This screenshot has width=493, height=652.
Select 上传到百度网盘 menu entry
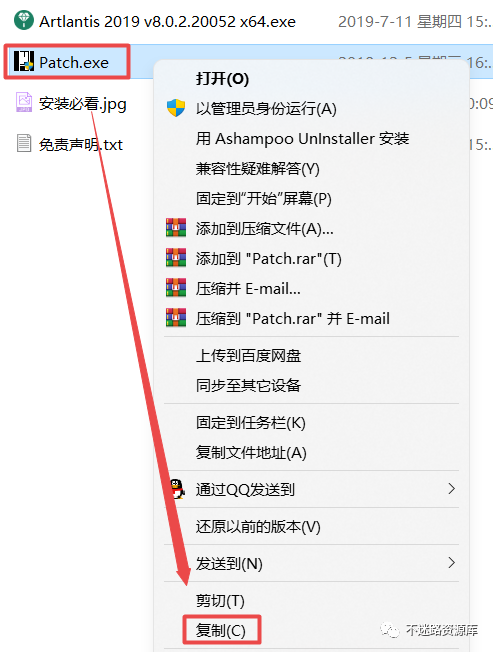(249, 356)
